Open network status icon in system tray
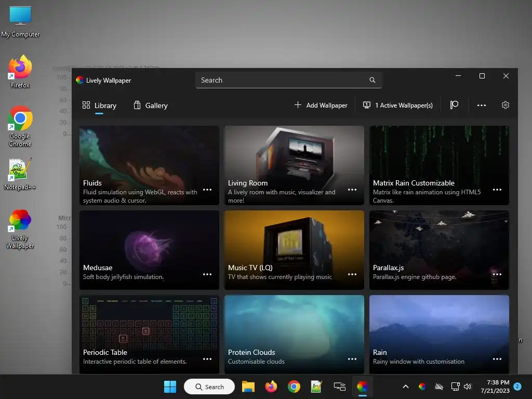 (455, 387)
